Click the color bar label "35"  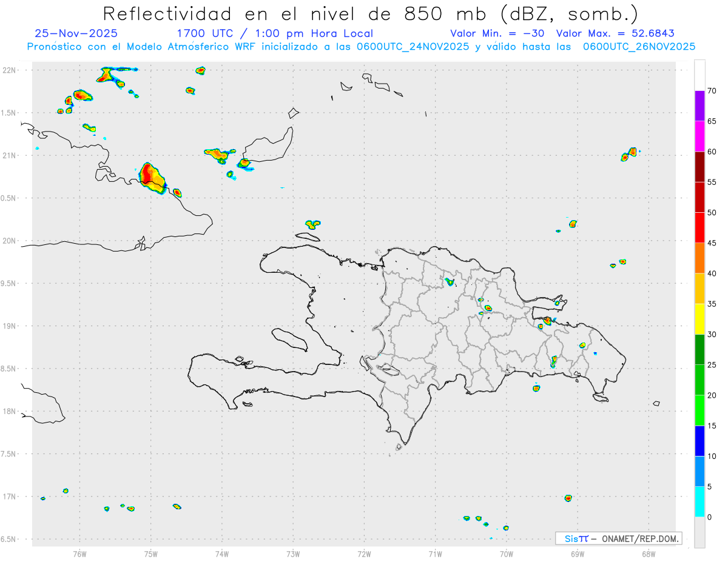pyautogui.click(x=712, y=304)
